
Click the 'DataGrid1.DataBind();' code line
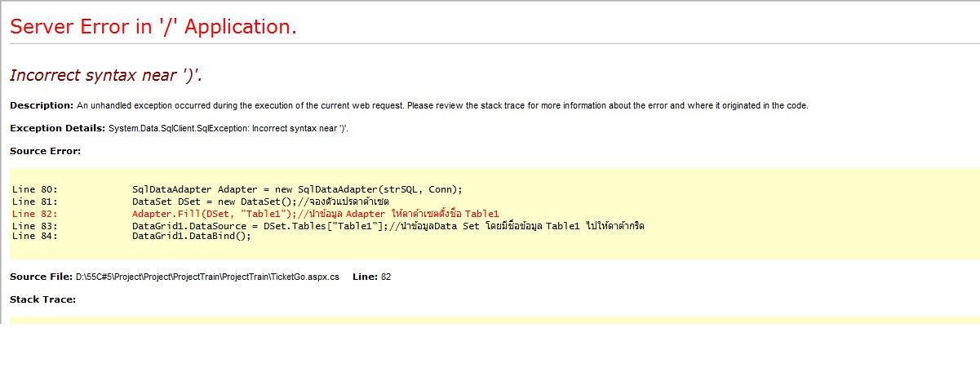click(x=192, y=236)
